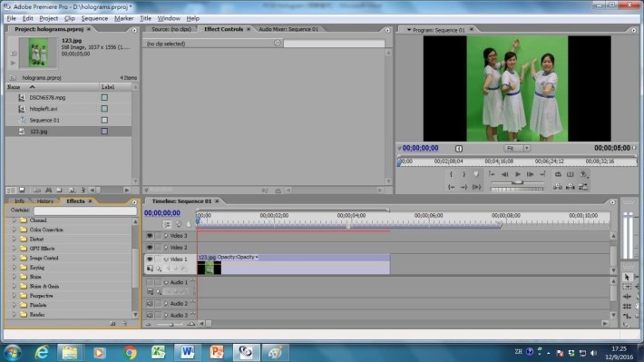Viewport: 644px width, 362px height.
Task: Switch to Audio Mixer: Sequence 01 tab
Action: click(288, 29)
